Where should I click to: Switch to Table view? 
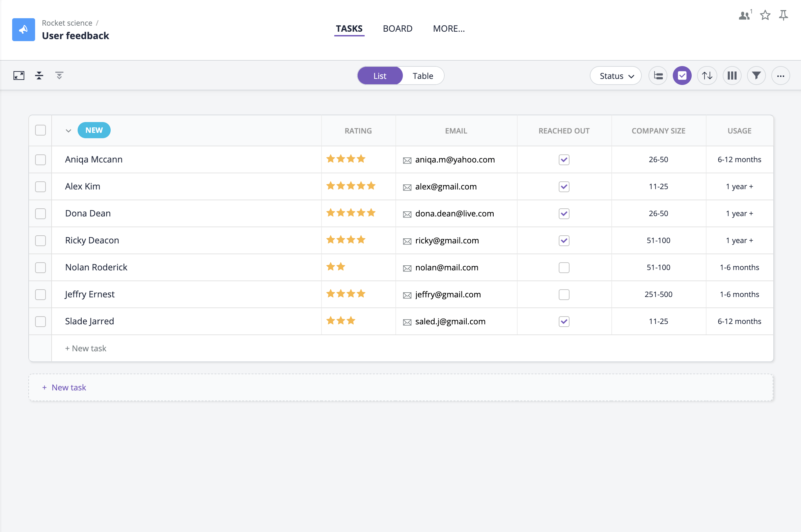click(423, 76)
